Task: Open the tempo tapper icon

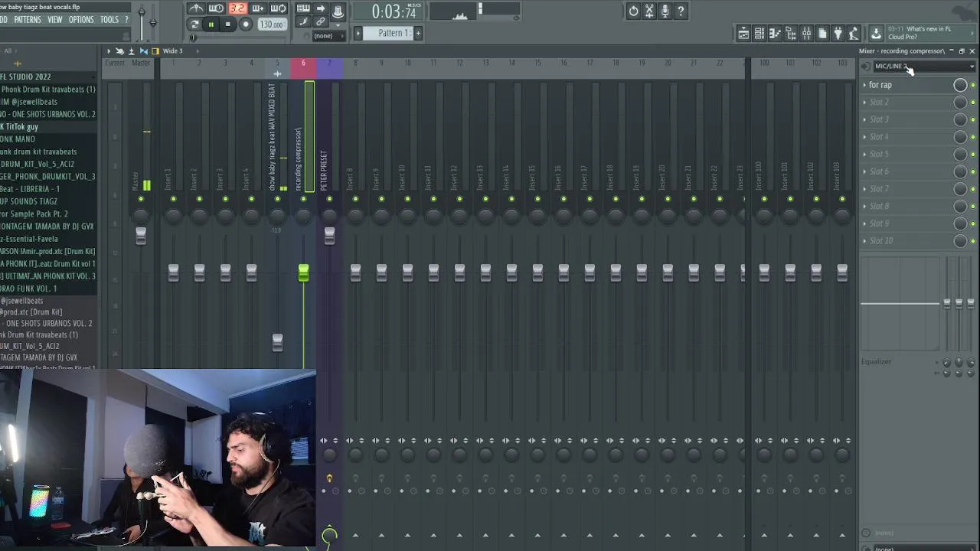Action: [854, 33]
